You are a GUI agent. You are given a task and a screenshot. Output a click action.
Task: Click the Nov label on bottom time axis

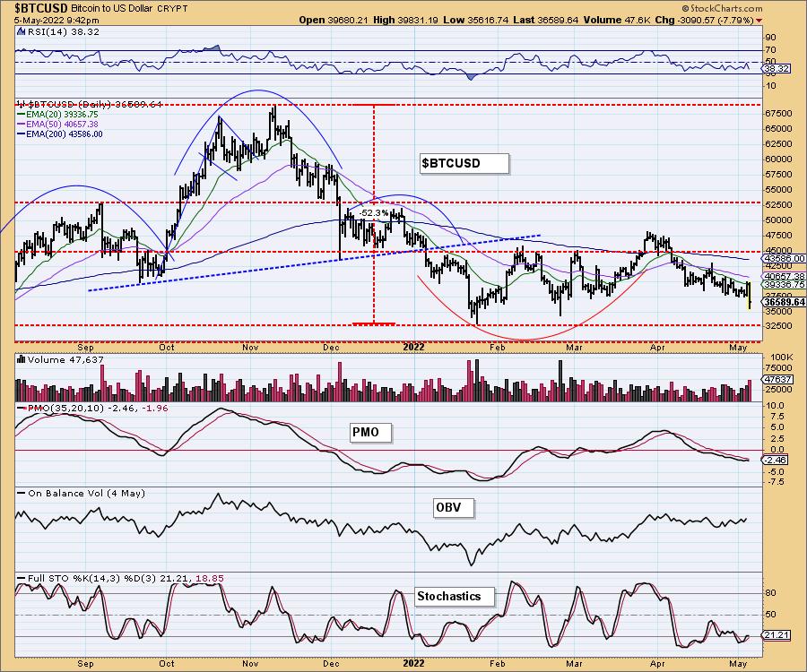tap(250, 663)
